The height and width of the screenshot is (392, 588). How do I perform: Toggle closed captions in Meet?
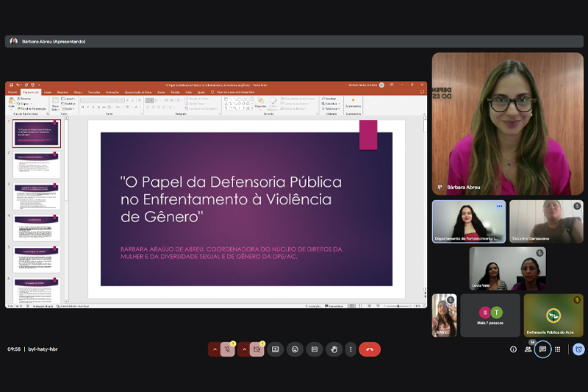click(315, 349)
